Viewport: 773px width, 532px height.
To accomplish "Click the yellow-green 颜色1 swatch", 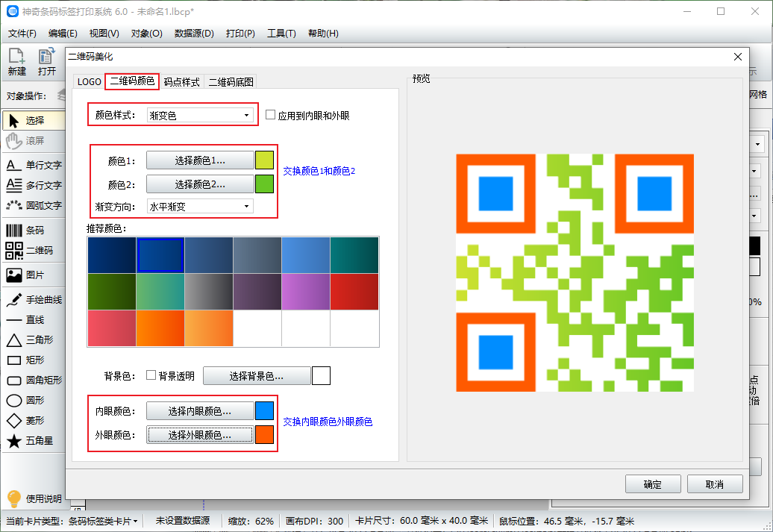I will click(264, 160).
